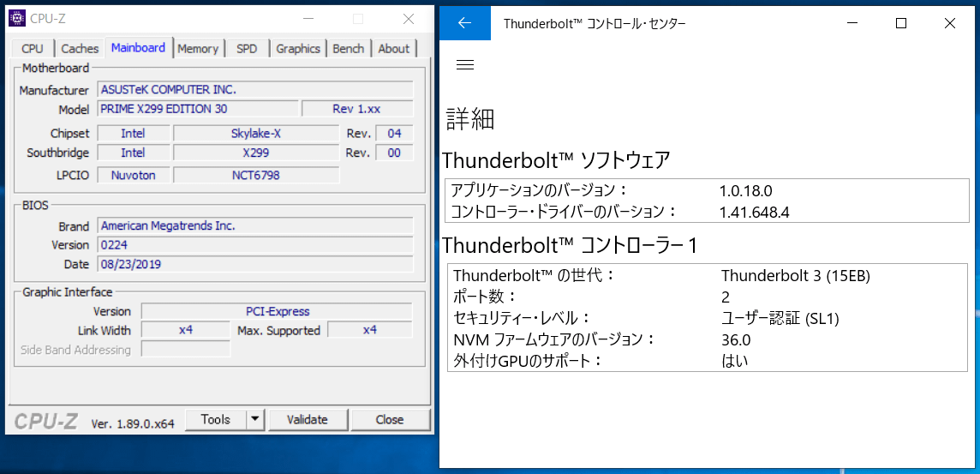980x474 pixels.
Task: Expand the Tools dropdown arrow in CPU-Z
Action: click(x=255, y=420)
